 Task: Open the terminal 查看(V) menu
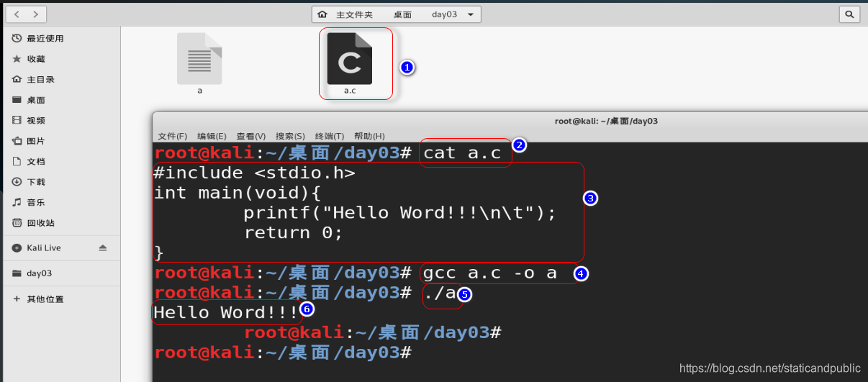pyautogui.click(x=251, y=136)
